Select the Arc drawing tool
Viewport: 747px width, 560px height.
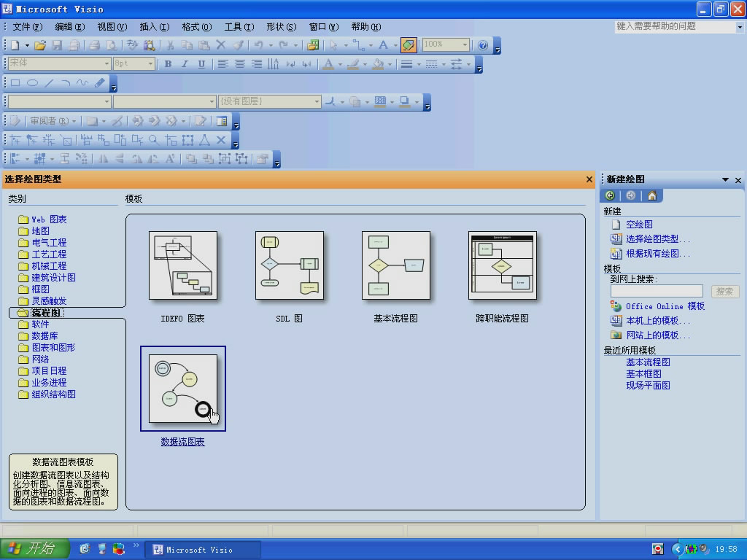click(66, 83)
